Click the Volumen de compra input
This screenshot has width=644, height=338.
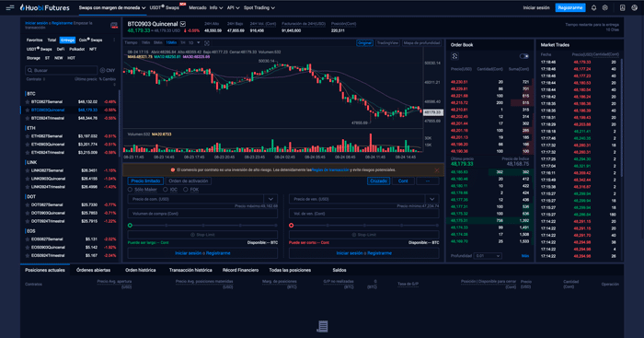[202, 214]
